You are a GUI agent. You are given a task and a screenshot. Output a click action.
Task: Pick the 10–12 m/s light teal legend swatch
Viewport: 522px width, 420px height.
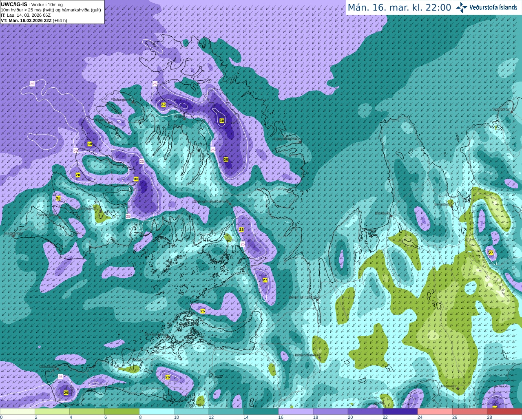pos(191,411)
